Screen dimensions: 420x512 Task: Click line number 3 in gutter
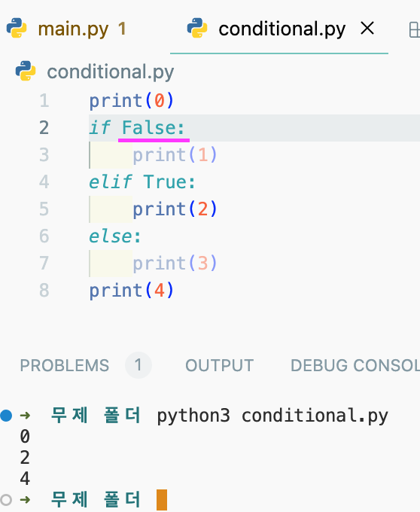44,155
